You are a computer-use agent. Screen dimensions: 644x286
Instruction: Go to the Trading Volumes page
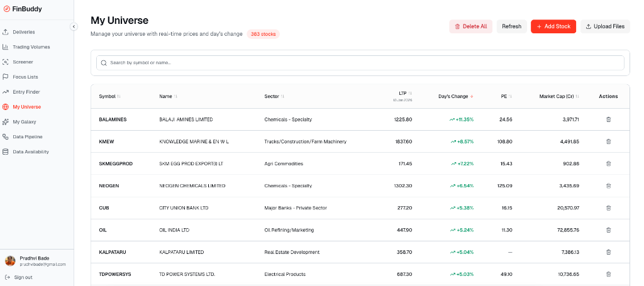pyautogui.click(x=31, y=47)
